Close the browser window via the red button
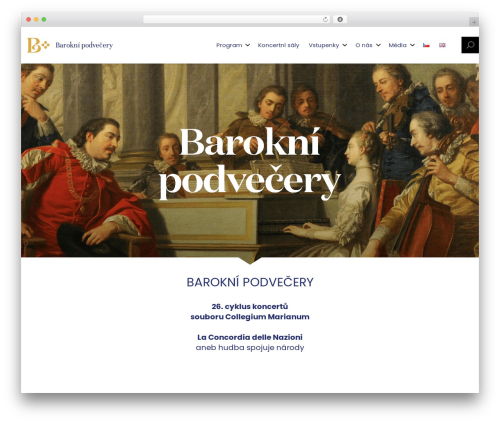Viewport: 500px width, 423px height. point(29,19)
